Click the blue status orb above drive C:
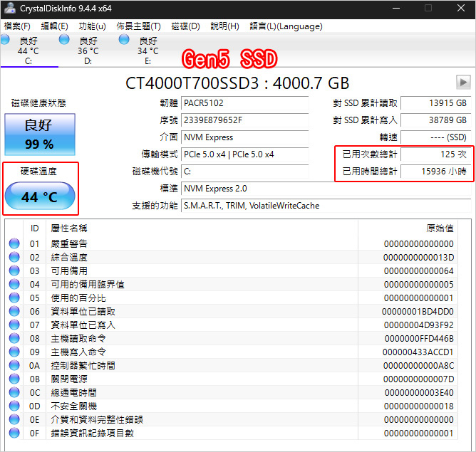476x452 pixels. [4, 39]
